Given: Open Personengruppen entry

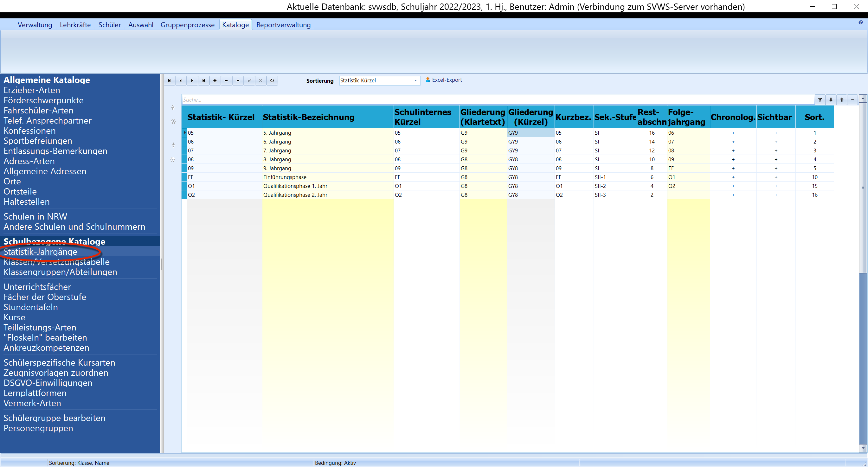Looking at the screenshot, I should [x=38, y=428].
